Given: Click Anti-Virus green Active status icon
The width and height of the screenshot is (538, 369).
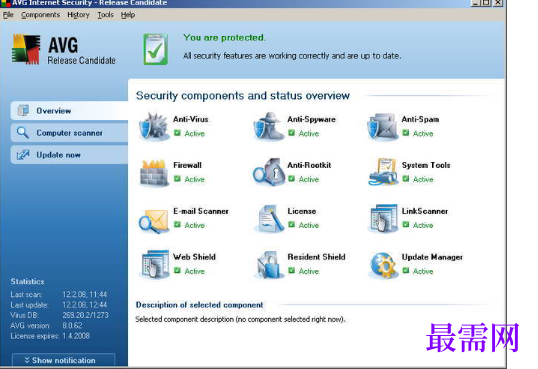Looking at the screenshot, I should tap(177, 133).
